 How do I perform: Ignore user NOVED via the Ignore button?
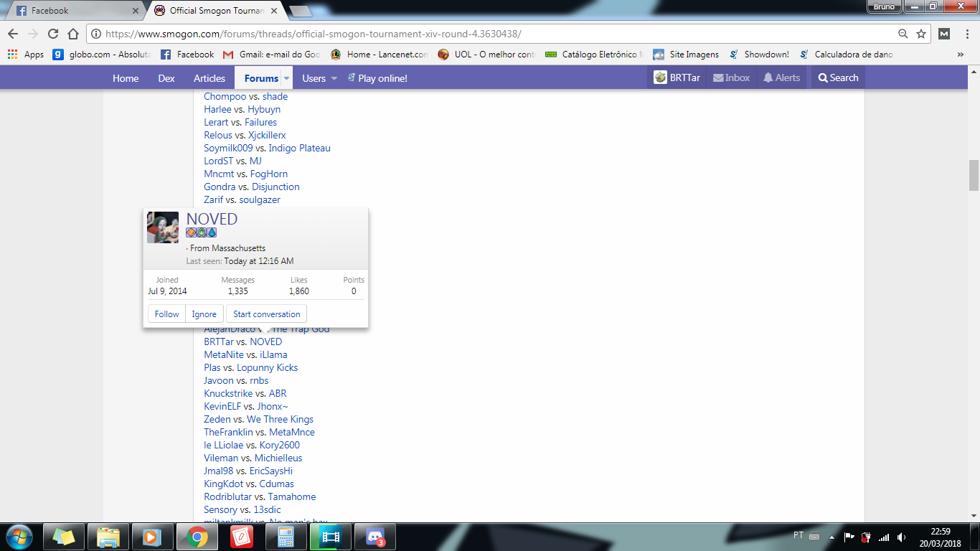(204, 314)
